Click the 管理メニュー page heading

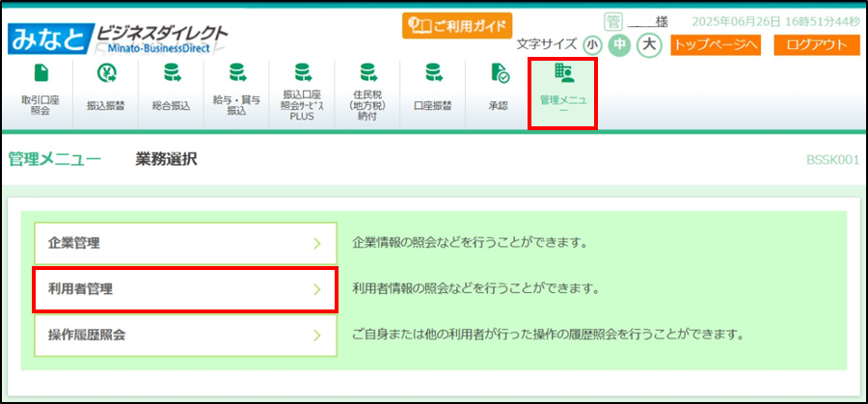(54, 160)
